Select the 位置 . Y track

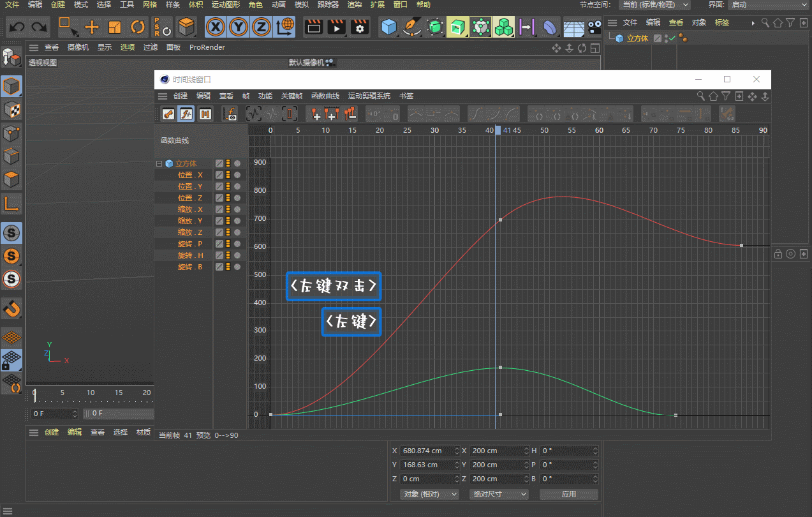tap(189, 186)
